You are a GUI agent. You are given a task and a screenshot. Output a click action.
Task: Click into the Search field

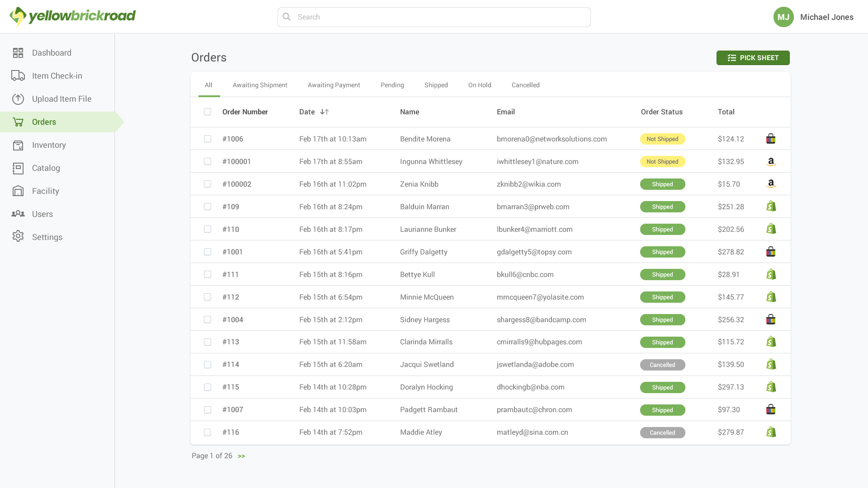click(434, 17)
